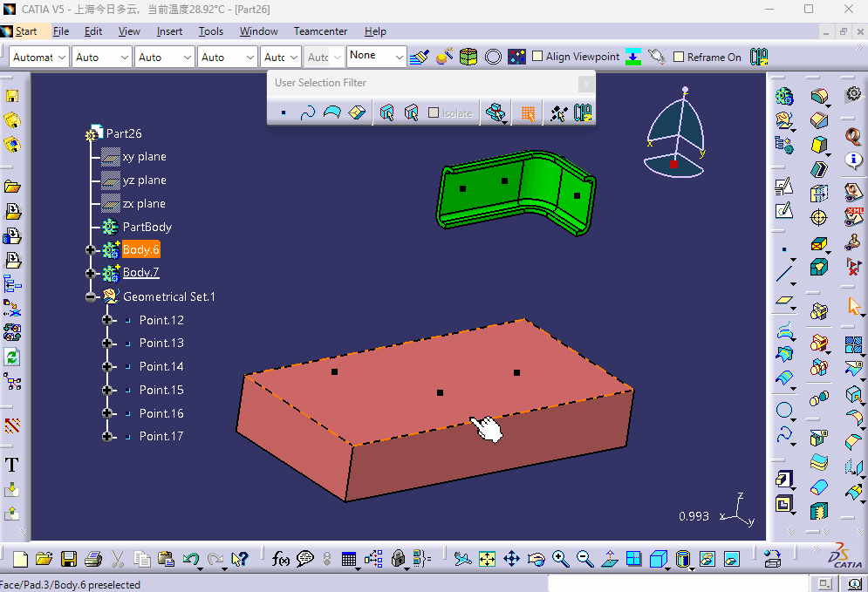Activate the Rotate view tool
The height and width of the screenshot is (592, 868).
[536, 560]
